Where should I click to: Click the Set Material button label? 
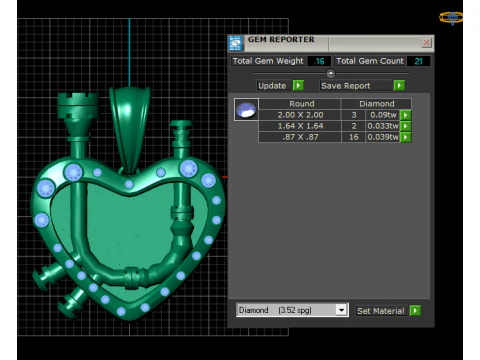click(381, 311)
